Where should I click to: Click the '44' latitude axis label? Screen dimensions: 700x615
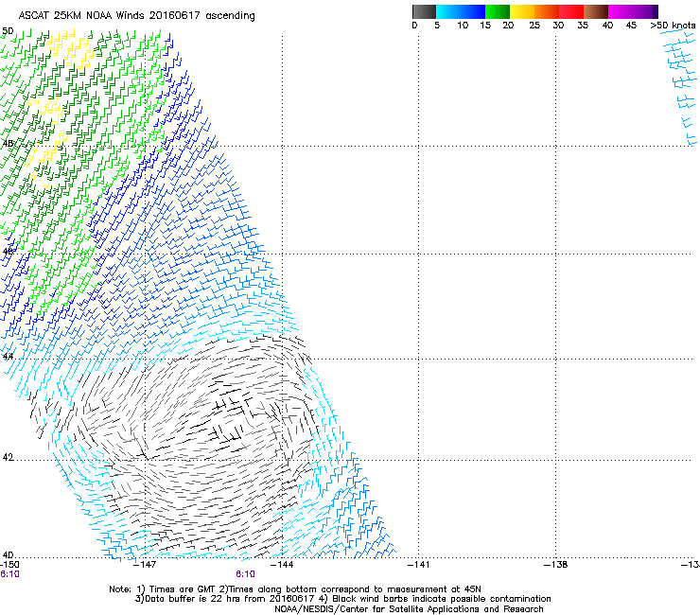pos(8,357)
